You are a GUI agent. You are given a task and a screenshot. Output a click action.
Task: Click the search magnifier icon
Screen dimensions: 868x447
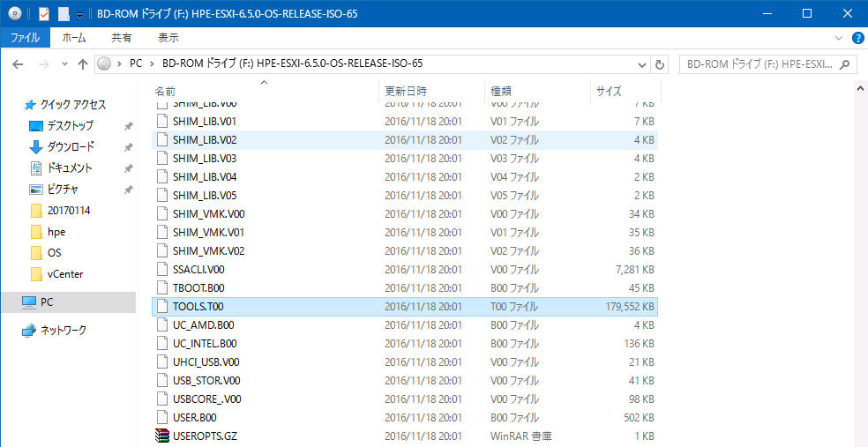(x=844, y=64)
